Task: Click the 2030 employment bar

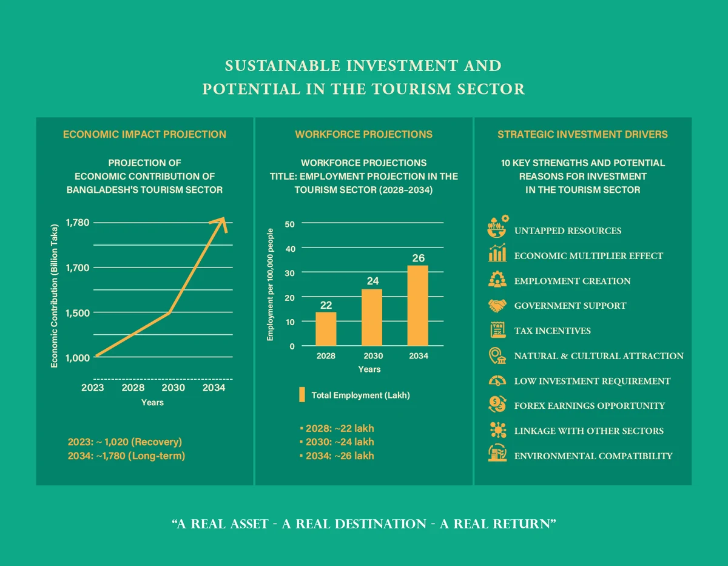Action: 372,317
